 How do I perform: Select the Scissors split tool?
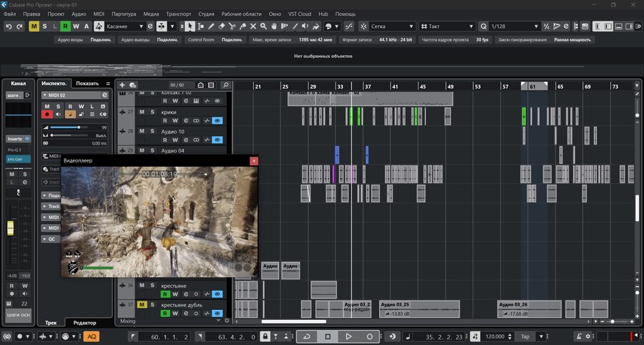(x=233, y=26)
